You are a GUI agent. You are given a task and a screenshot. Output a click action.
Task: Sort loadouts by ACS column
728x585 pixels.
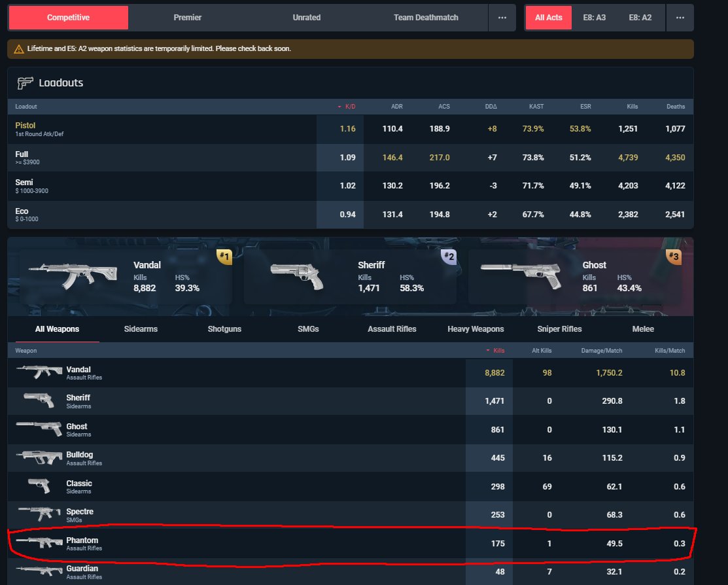click(444, 107)
